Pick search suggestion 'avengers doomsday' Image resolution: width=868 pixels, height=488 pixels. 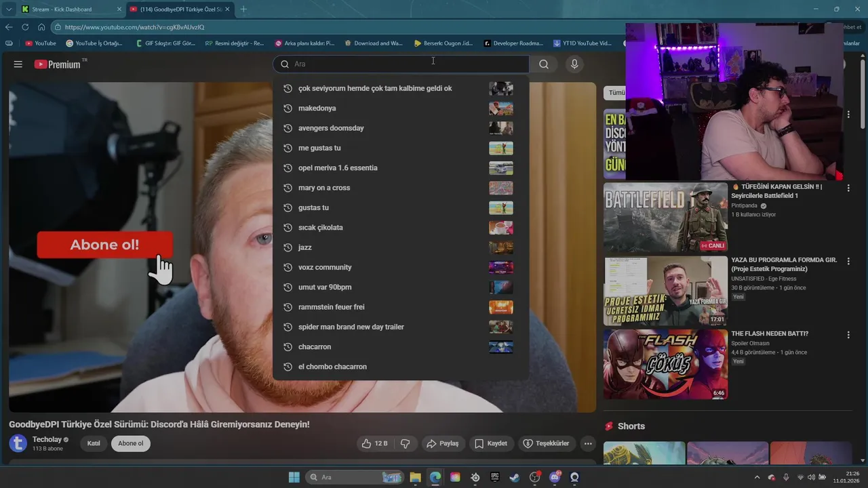[x=401, y=128]
